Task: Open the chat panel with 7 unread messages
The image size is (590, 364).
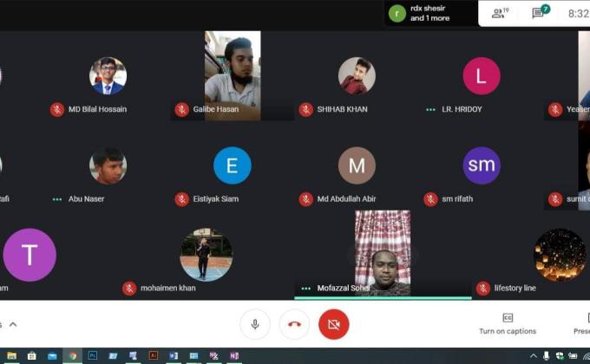Action: (540, 13)
